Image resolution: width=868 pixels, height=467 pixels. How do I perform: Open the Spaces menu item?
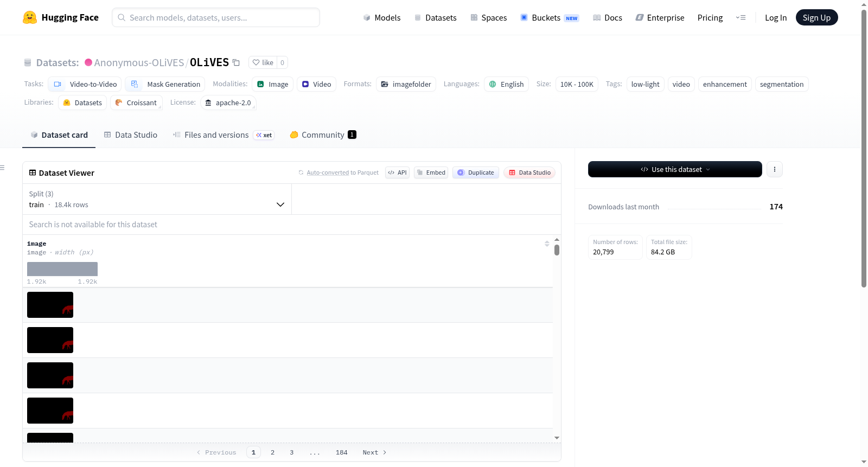488,17
